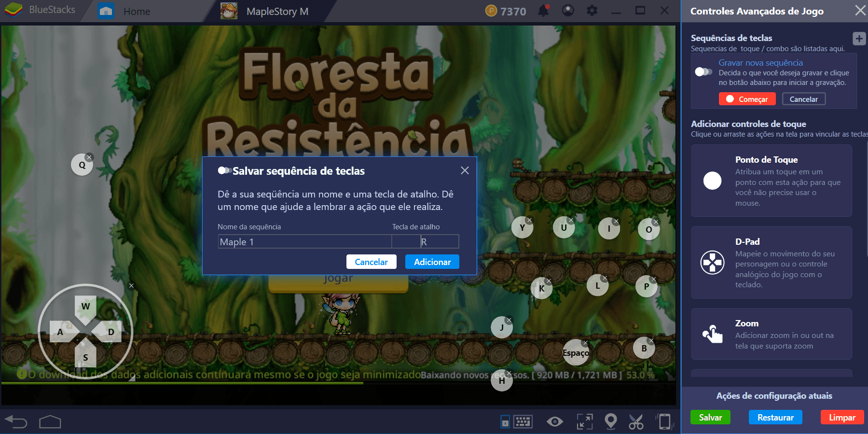Add a Ponto de Toque control
The height and width of the screenshot is (434, 868).
click(772, 181)
